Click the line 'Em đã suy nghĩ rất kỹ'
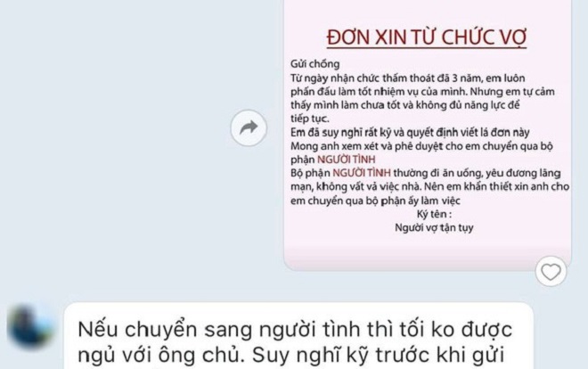This screenshot has width=588, height=369. [x=410, y=133]
